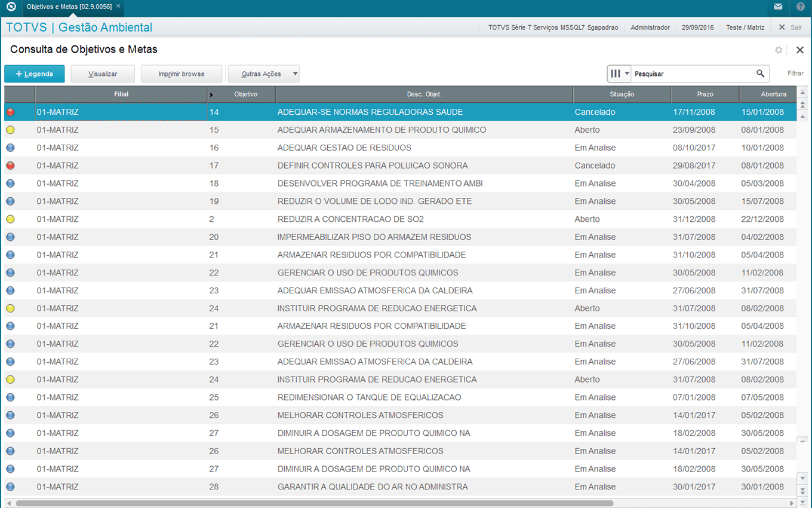
Task: Click red status icon for objetivo 17
Action: tap(10, 166)
